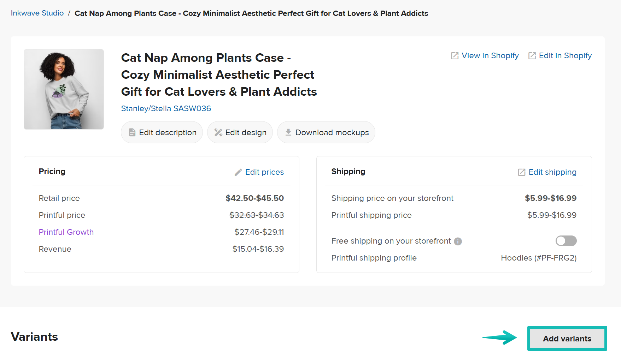Click the external-link icon beside View in Shopify
Viewport: 621px width, 364px height.
click(x=455, y=56)
